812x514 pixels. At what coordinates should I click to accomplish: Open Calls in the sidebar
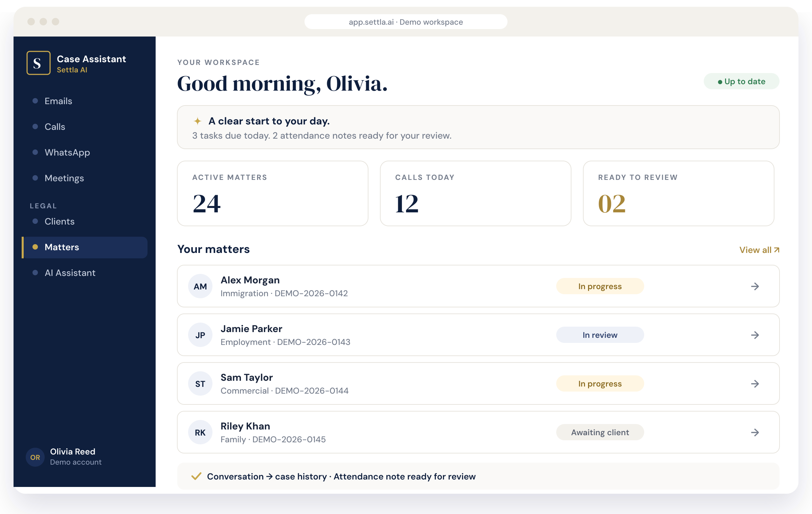pos(85,127)
